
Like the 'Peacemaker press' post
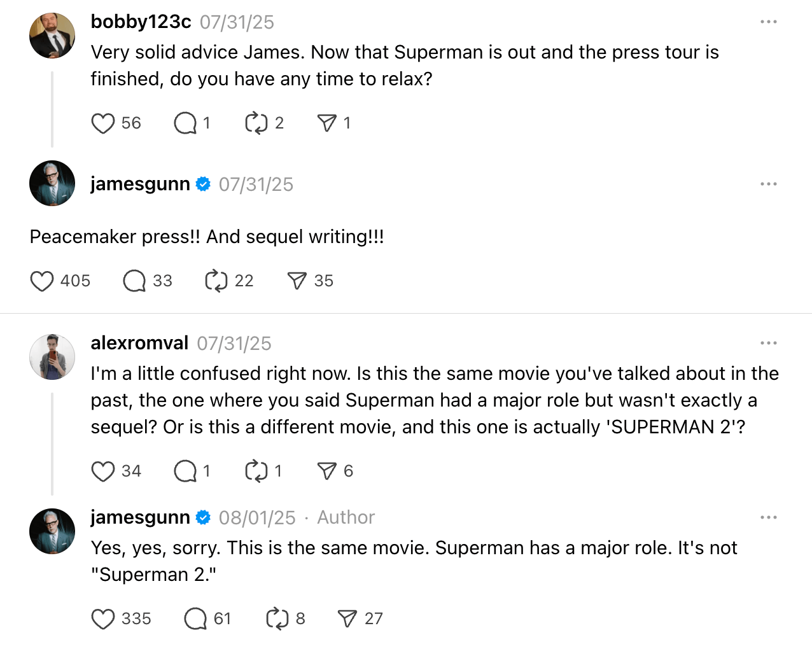pos(42,281)
